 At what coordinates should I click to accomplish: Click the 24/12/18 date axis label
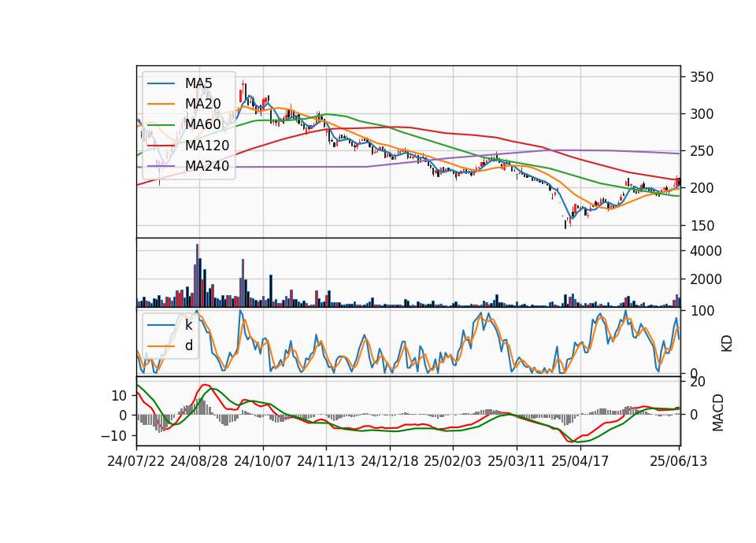(x=390, y=461)
